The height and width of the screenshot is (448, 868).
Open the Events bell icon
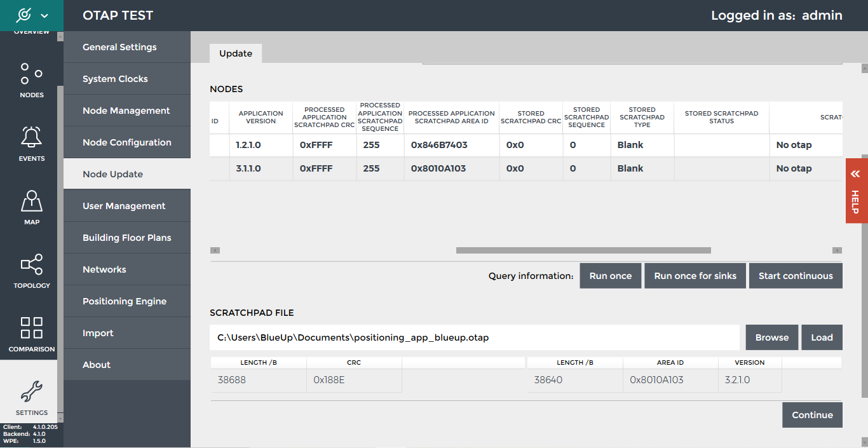(x=31, y=137)
